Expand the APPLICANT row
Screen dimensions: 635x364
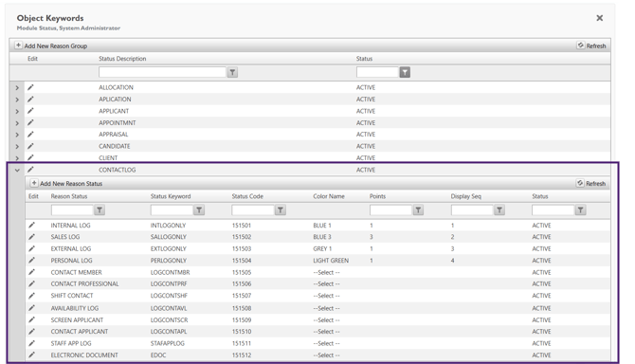(x=17, y=111)
